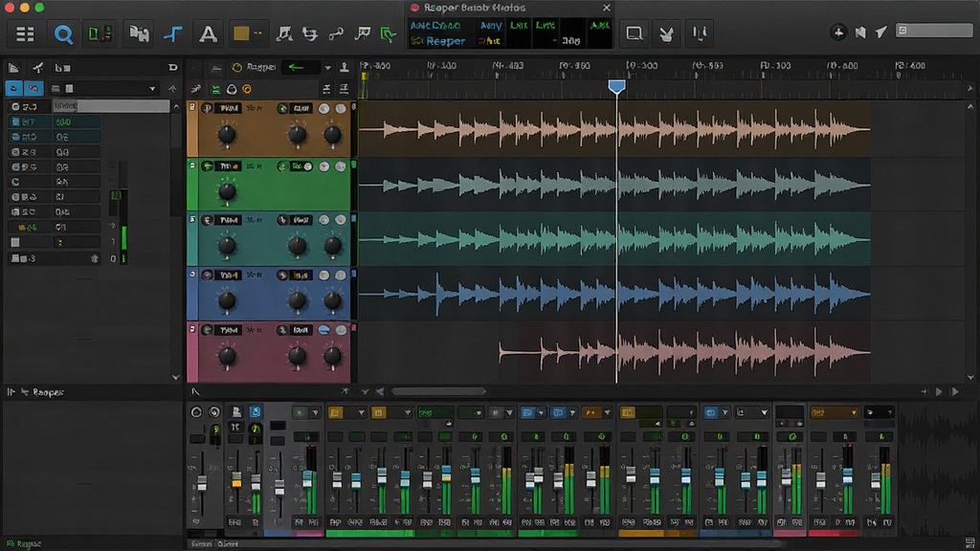Toggle the blue round button on the pink track
The height and width of the screenshot is (551, 980).
pos(323,330)
